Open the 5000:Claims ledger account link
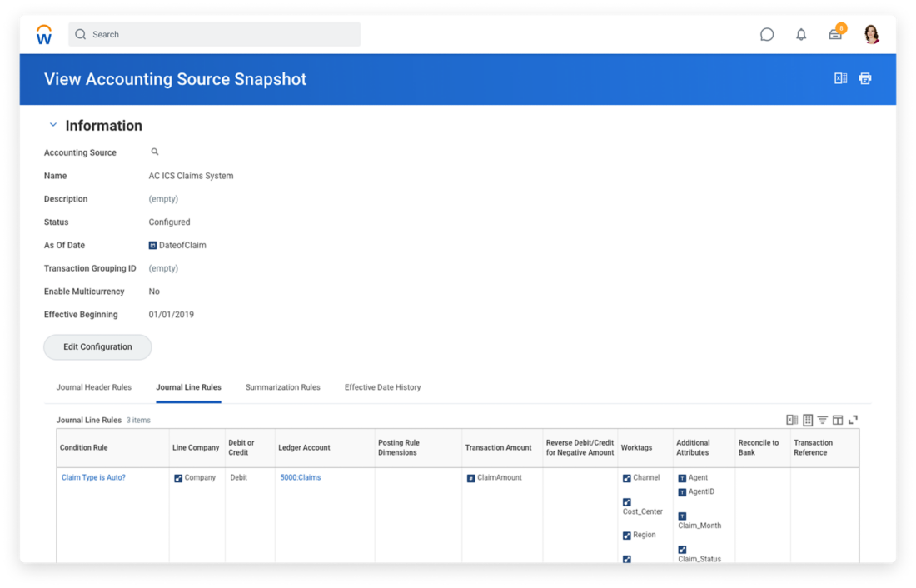Viewport: 916px width, 588px height. point(300,478)
